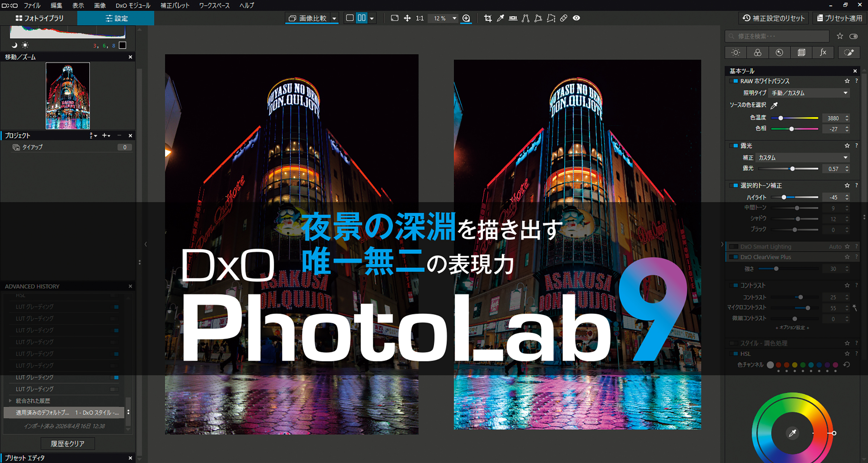The image size is (868, 463).
Task: Select the move hand tool
Action: 407,18
